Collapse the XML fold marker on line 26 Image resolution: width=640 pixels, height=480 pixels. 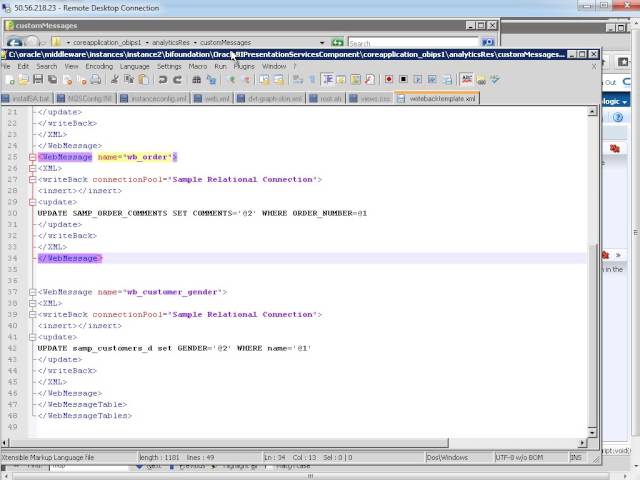point(33,168)
